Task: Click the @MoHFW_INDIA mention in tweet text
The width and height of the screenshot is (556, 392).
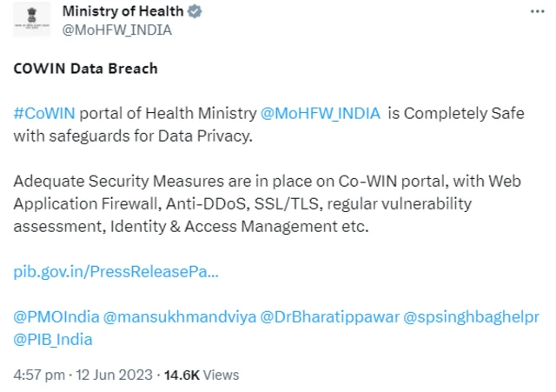Action: click(322, 116)
